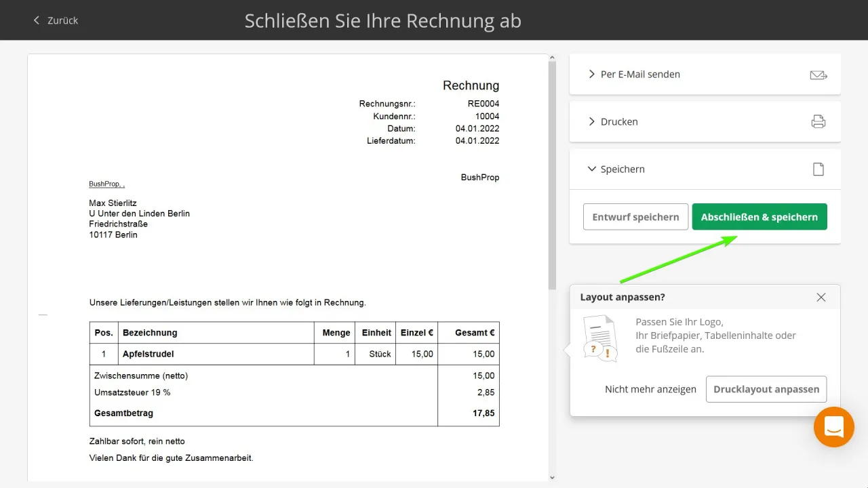868x488 pixels.
Task: Click the down arrow below the preview scrollbar
Action: [x=551, y=476]
